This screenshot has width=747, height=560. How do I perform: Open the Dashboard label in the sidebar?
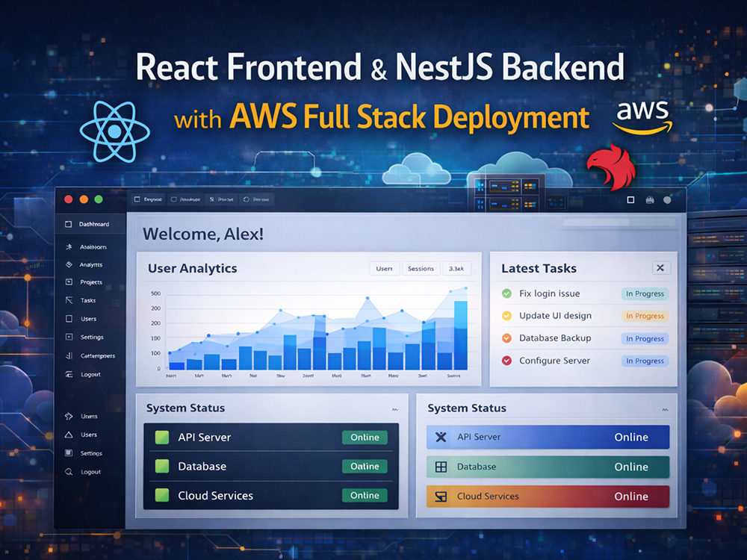coord(94,224)
